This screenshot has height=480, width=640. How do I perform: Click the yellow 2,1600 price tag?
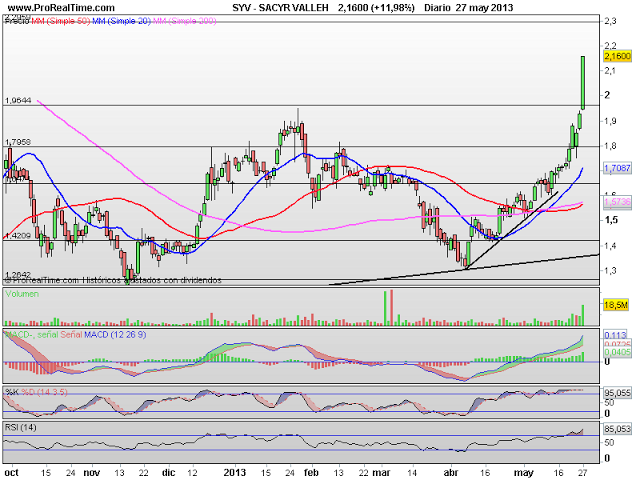[x=616, y=58]
